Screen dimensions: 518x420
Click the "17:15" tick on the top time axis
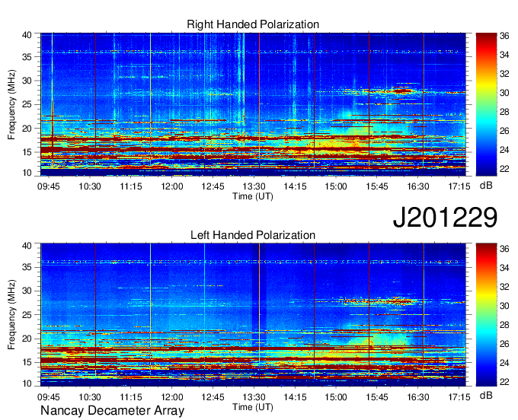[x=459, y=186]
